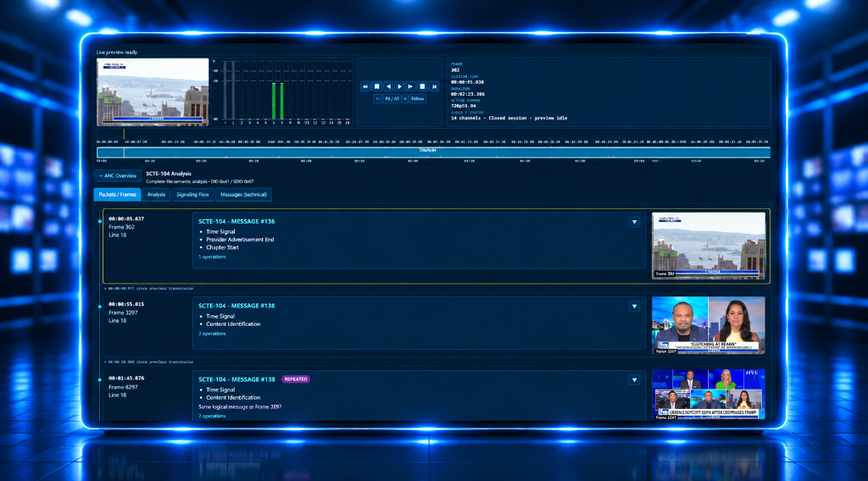Step back one frame
Viewport: 868px width, 481px height.
tap(388, 86)
